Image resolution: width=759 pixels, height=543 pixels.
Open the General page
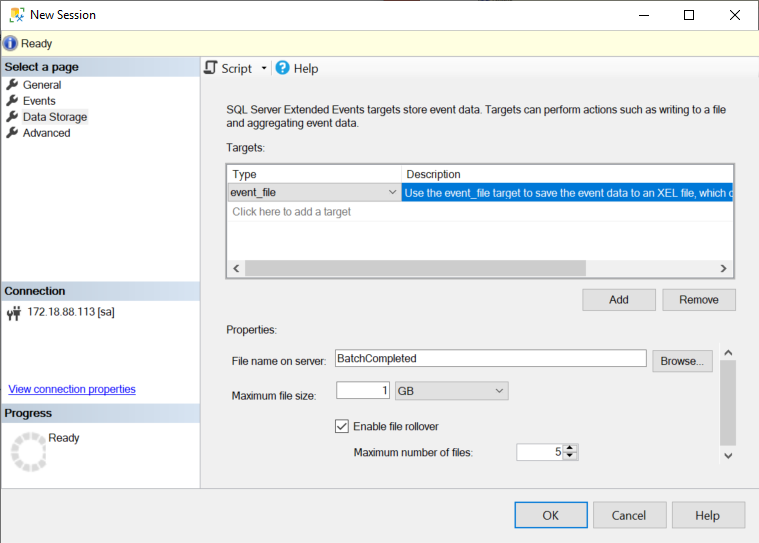[x=42, y=85]
